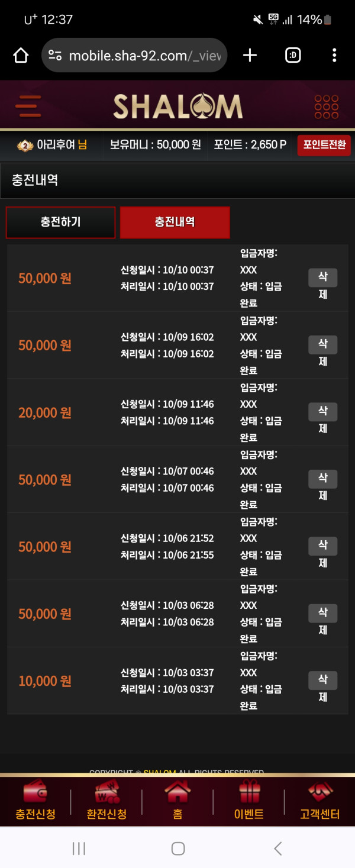355x868 pixels.
Task: Open browser three-dot overflow menu
Action: pos(334,56)
